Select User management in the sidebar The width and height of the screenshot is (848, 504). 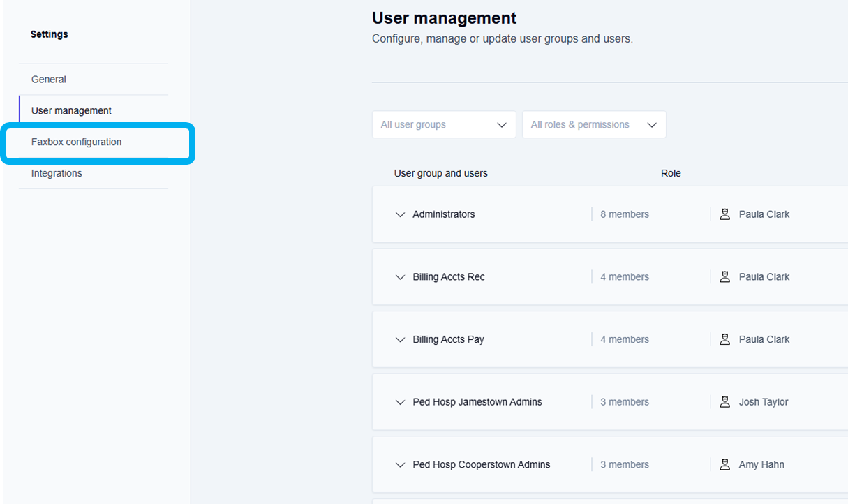[71, 111]
